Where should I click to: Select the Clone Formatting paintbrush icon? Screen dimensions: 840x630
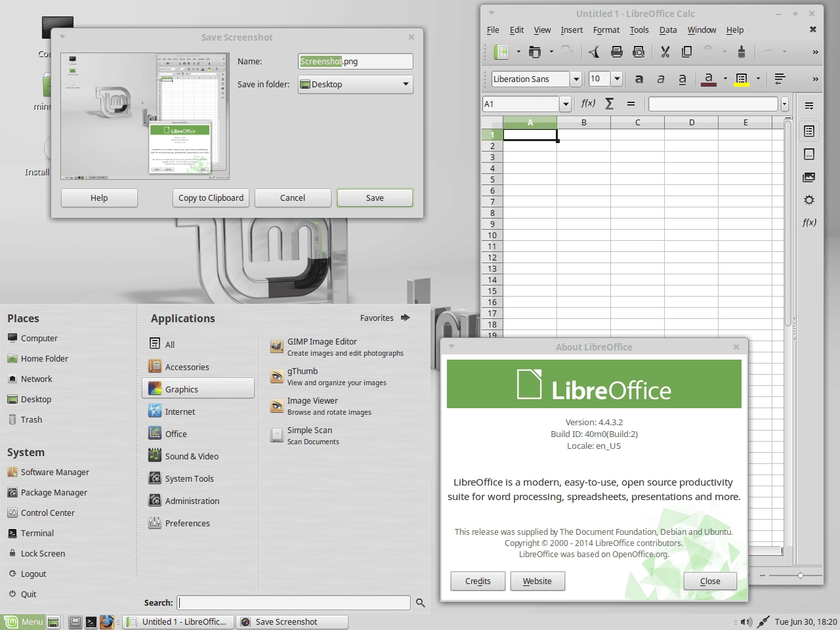(x=742, y=51)
